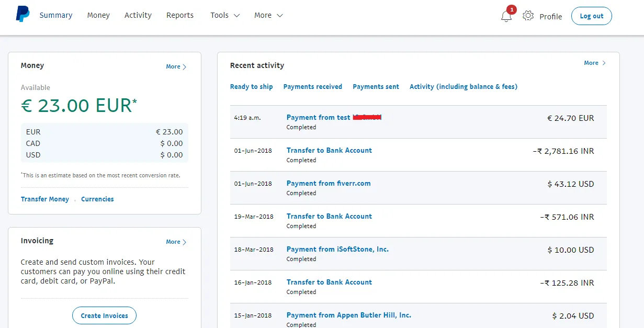Click the ₹ 2,781.16 INR amount
The height and width of the screenshot is (328, 644).
tap(563, 151)
